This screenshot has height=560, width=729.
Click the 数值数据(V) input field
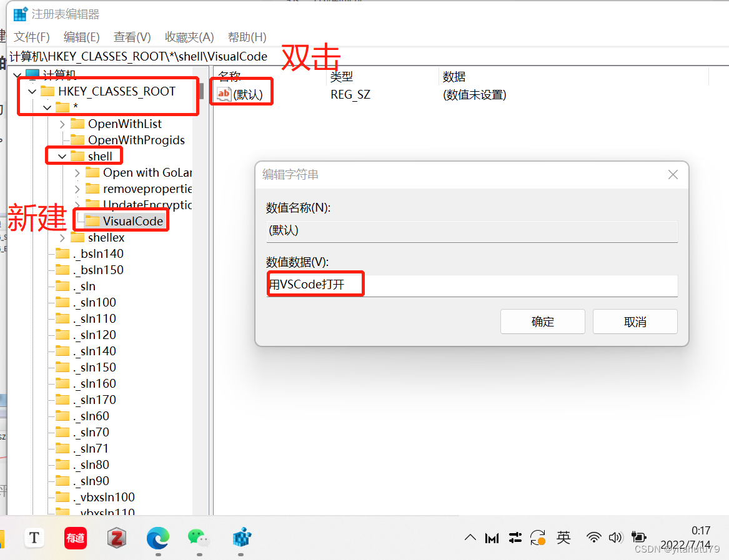coord(472,285)
